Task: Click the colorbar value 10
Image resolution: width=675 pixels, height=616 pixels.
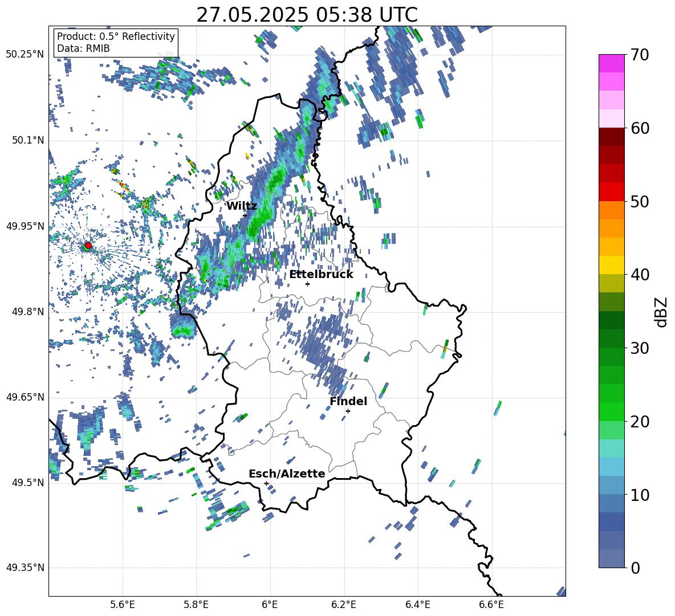Action: [640, 495]
